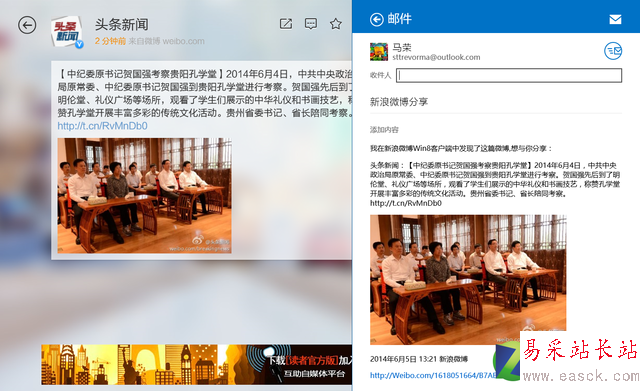Click the mail envelope icon in header
The width and height of the screenshot is (640, 391).
point(615,19)
